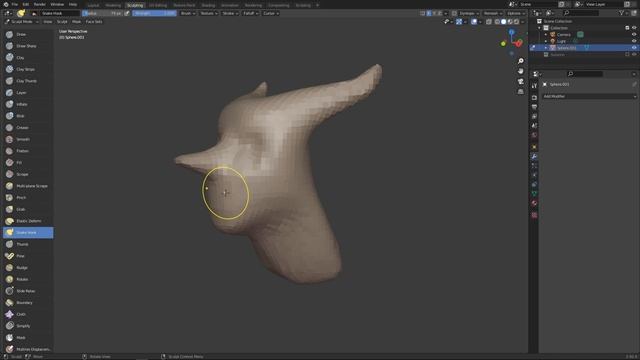Hide the Camera object in outliner
Viewport: 640px width, 360px height.
pos(634,34)
